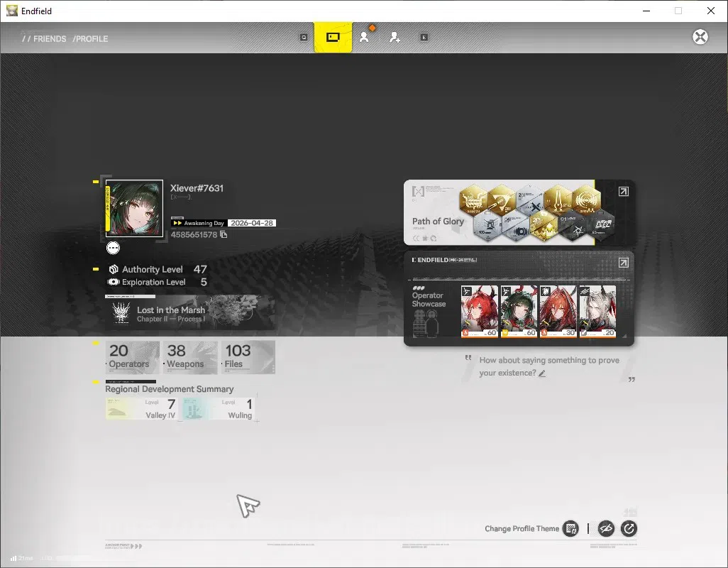Click the share profile arrow icon

point(629,528)
